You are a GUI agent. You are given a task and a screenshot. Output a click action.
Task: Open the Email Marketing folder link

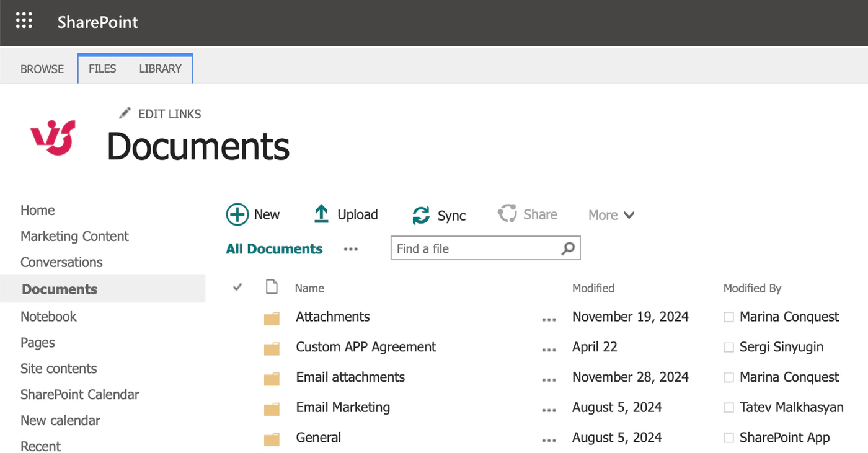pos(343,408)
